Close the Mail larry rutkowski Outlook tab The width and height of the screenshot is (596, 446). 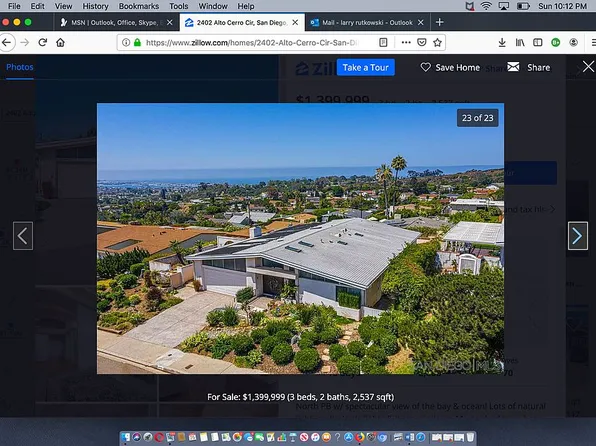(421, 22)
